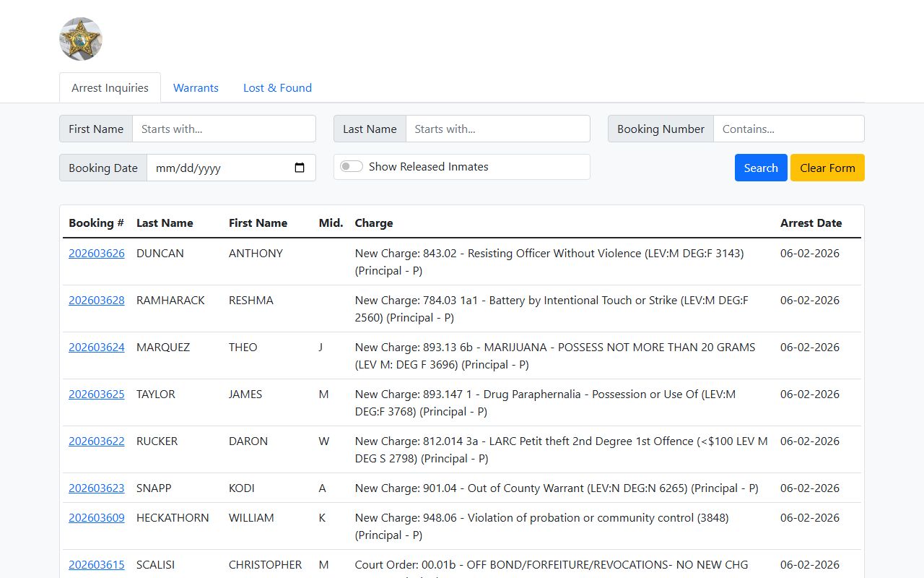Click Snapp's arrest date 06-02-2026
The width and height of the screenshot is (924, 578).
point(810,488)
